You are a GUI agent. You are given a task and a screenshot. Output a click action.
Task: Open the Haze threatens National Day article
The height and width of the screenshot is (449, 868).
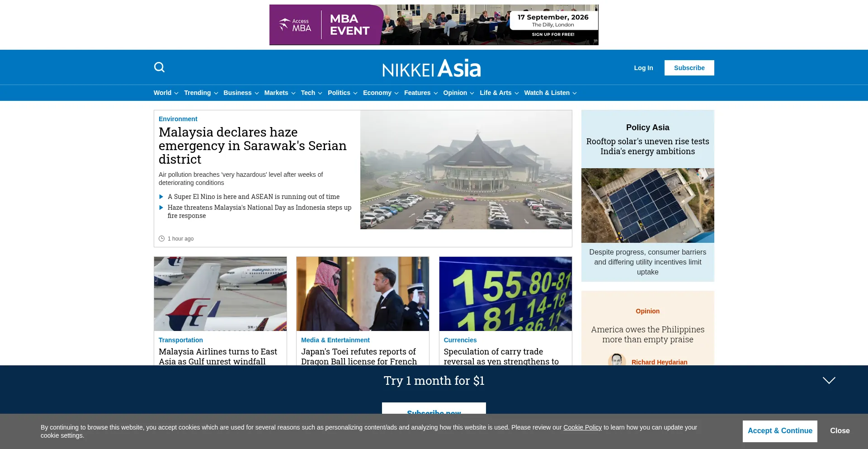(x=259, y=212)
